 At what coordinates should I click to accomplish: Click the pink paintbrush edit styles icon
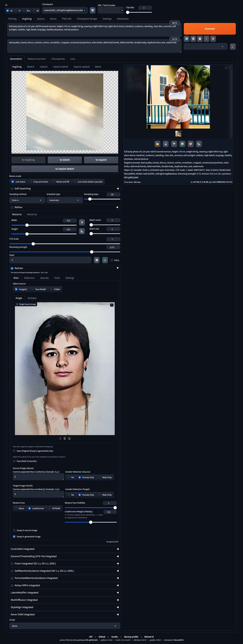click(233, 46)
